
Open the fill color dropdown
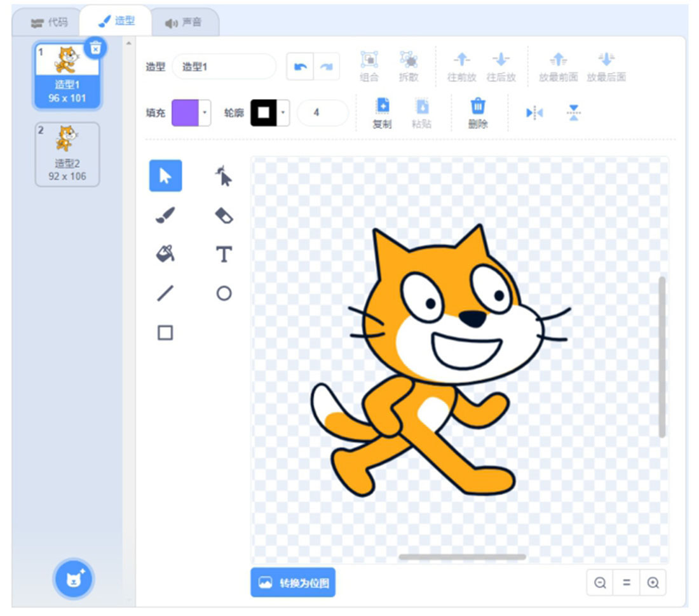205,112
